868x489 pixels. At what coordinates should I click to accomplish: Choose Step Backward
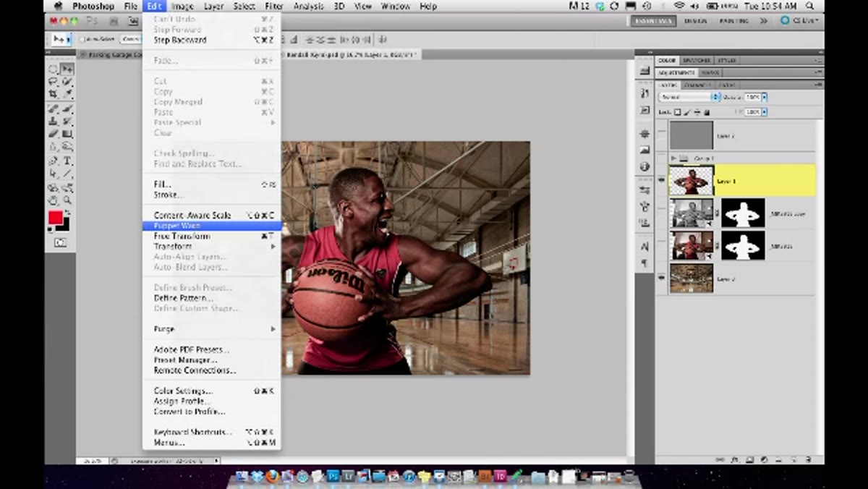click(211, 41)
